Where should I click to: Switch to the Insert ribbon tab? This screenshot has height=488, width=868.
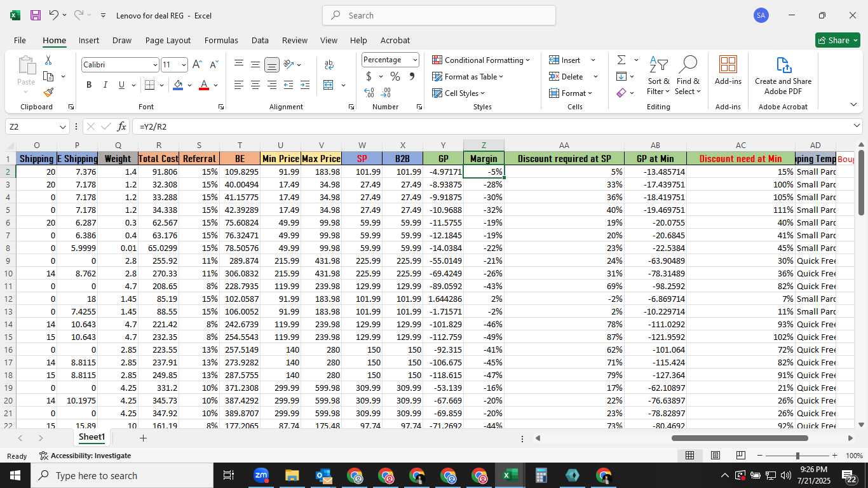89,40
